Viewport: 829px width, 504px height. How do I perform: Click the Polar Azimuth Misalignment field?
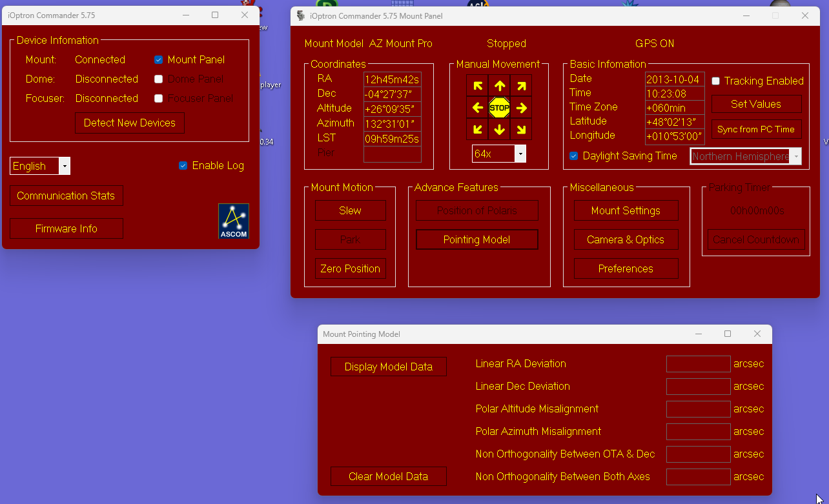(x=699, y=432)
